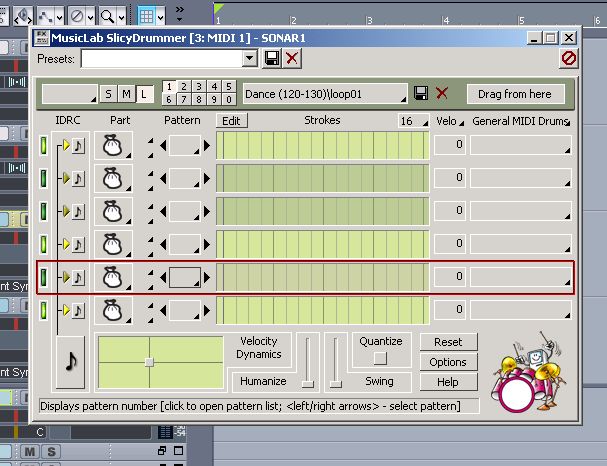607x466 pixels.
Task: Open Part bag icon in fourth row
Action: pos(113,244)
